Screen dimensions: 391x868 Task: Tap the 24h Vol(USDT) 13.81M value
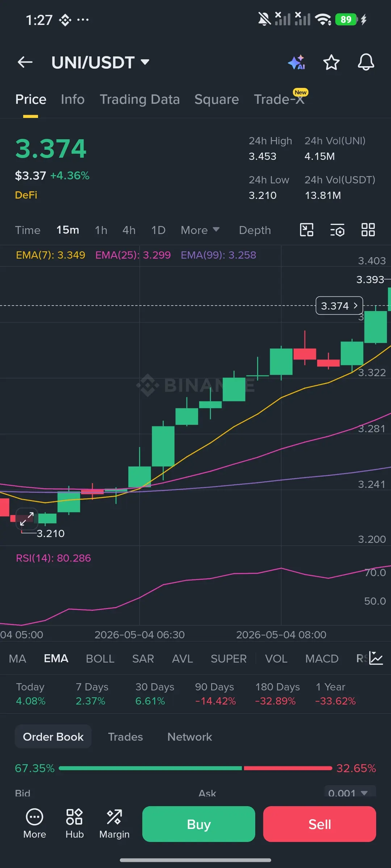click(x=323, y=195)
